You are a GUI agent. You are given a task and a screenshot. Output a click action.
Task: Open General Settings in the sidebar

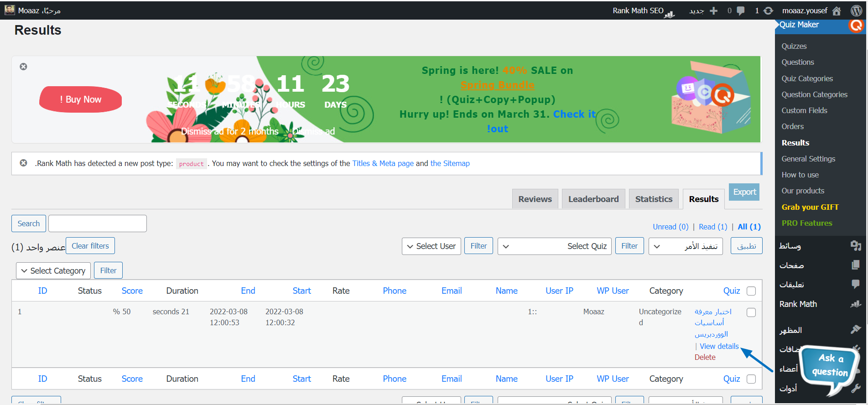[809, 159]
